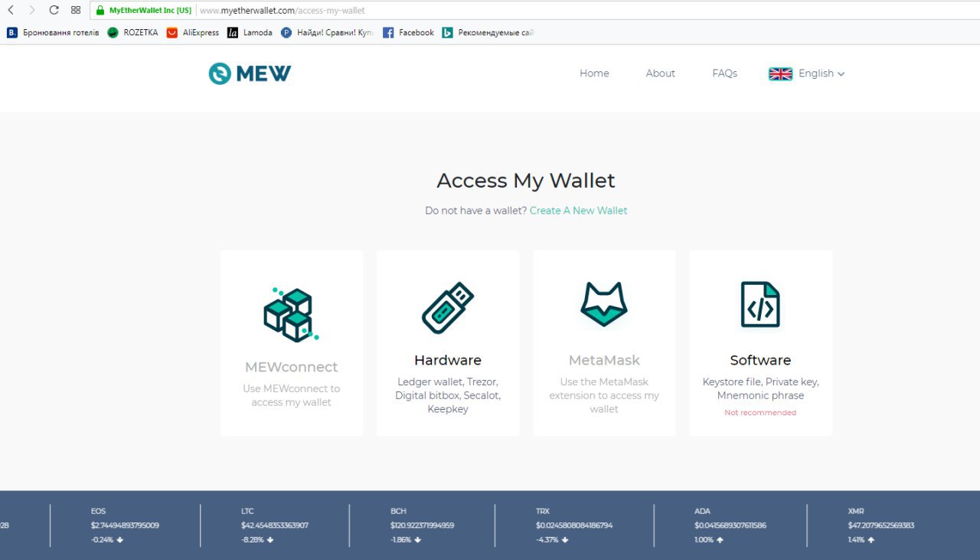980x560 pixels.
Task: Click the green padlock security icon
Action: click(x=100, y=11)
